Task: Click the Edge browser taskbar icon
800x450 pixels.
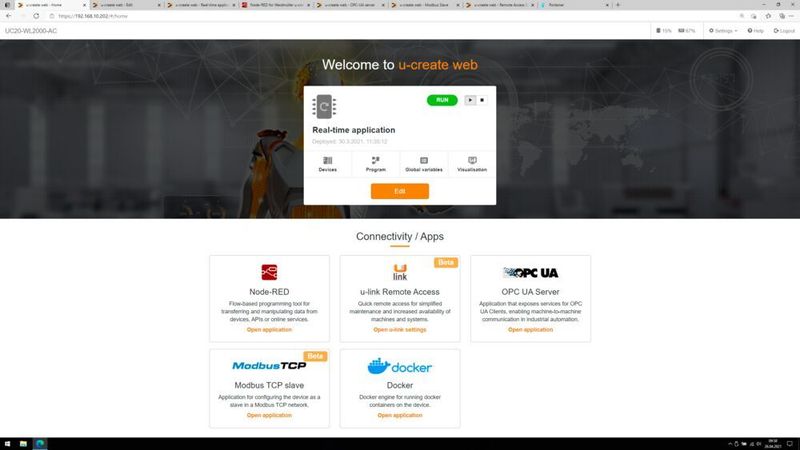Action: (x=40, y=444)
